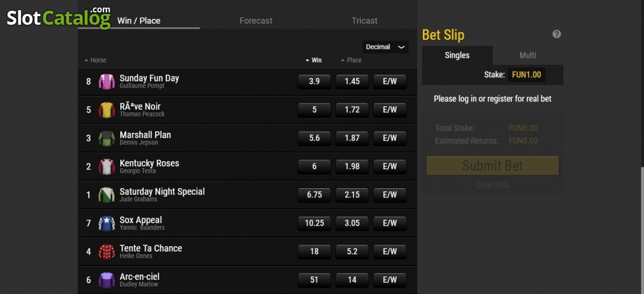Sort runners by the Place odds column
Image resolution: width=644 pixels, height=294 pixels.
click(x=351, y=60)
